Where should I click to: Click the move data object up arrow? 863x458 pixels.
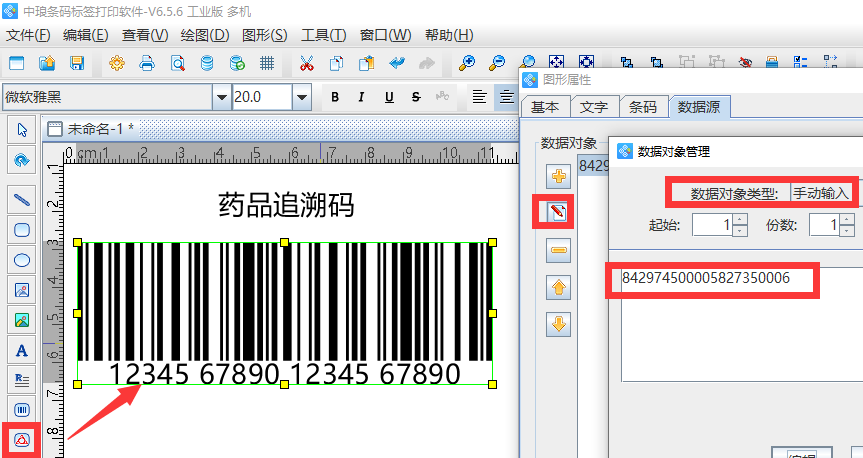click(558, 287)
